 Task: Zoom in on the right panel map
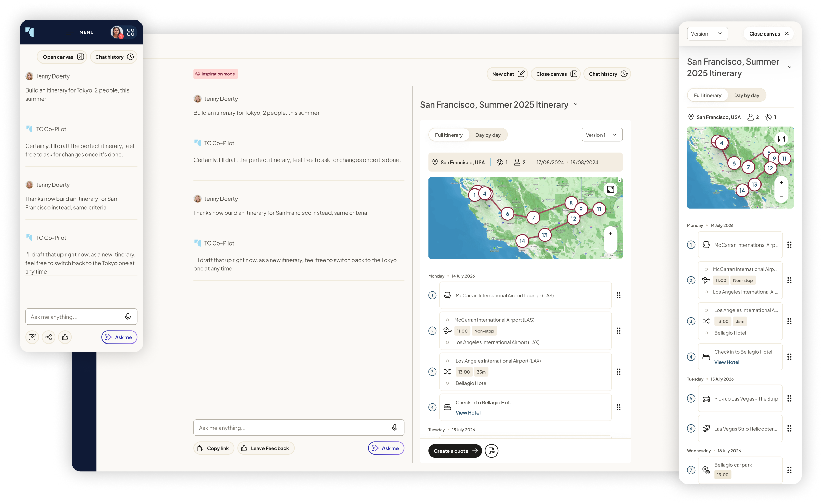pyautogui.click(x=781, y=183)
